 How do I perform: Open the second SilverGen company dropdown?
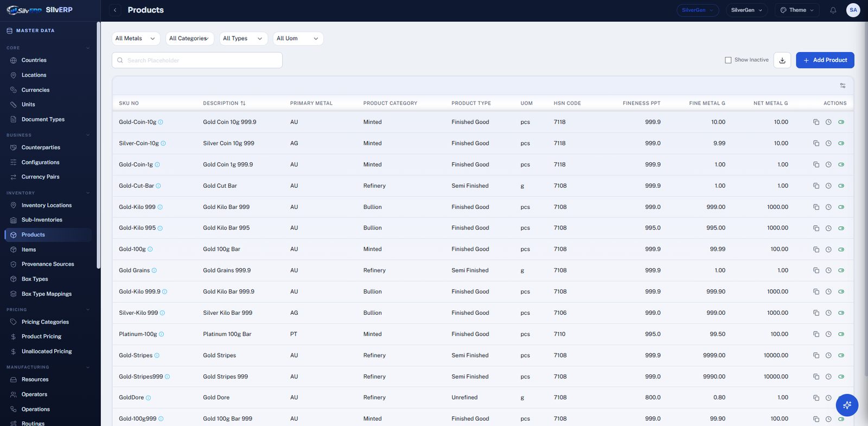point(746,10)
